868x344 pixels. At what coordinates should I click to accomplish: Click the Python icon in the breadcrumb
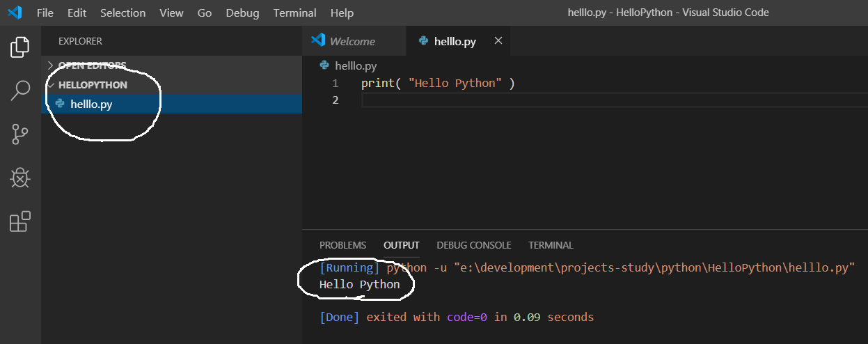pyautogui.click(x=324, y=65)
